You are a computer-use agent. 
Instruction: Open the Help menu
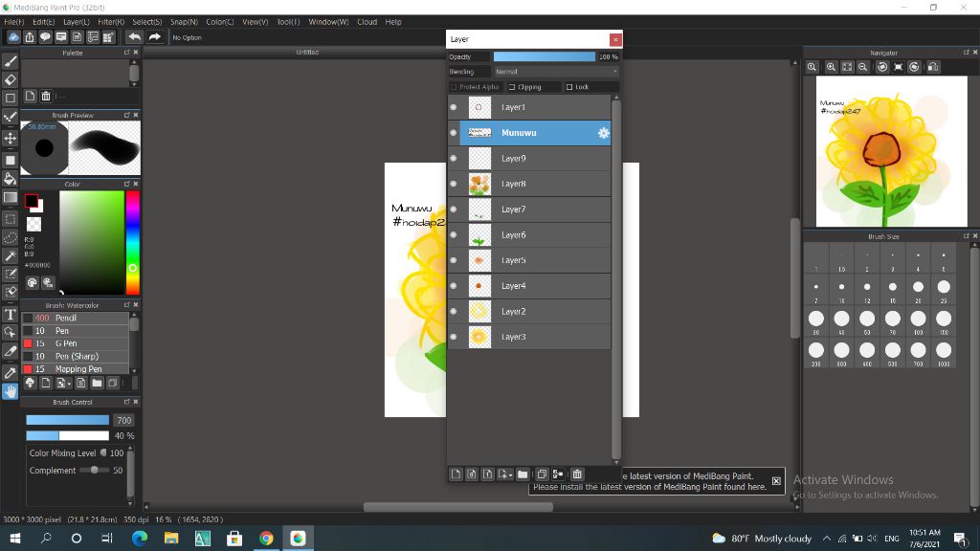coord(393,22)
